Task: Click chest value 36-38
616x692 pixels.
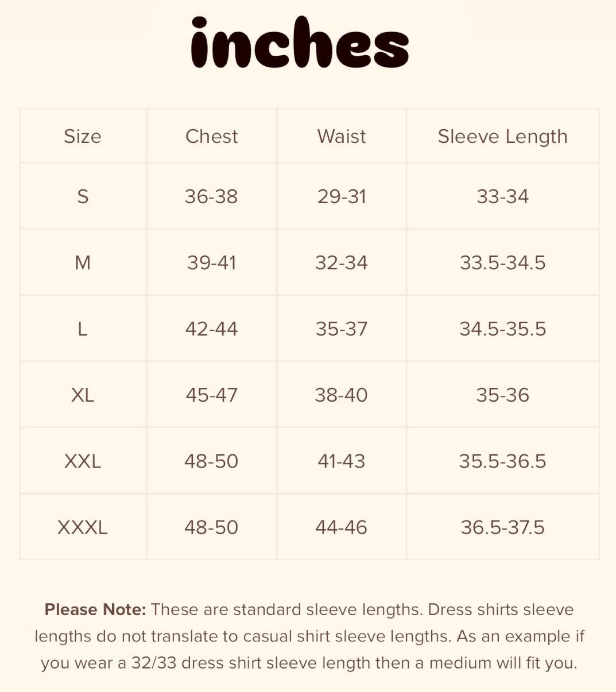Action: tap(211, 197)
